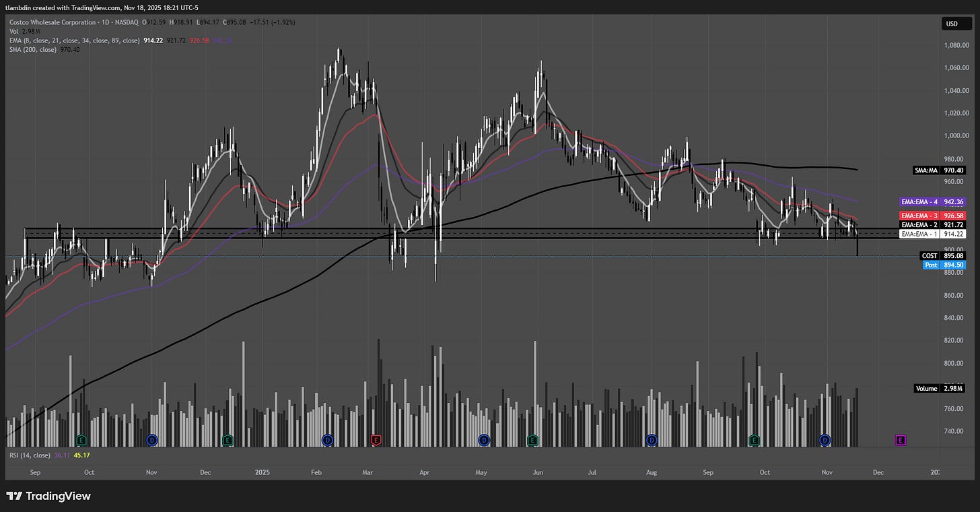Select the red EMA - 3 926.58 label

click(933, 215)
